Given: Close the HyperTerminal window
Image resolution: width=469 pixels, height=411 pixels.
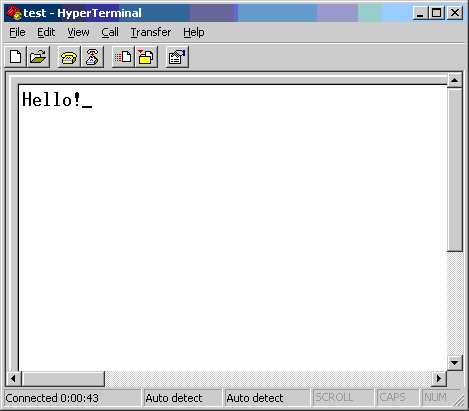Looking at the screenshot, I should (x=455, y=13).
